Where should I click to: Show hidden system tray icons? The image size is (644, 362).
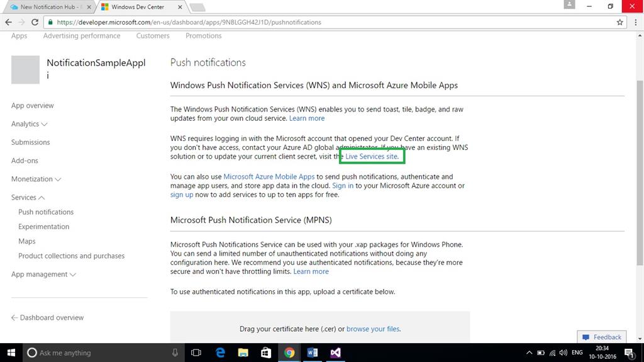[x=529, y=353]
